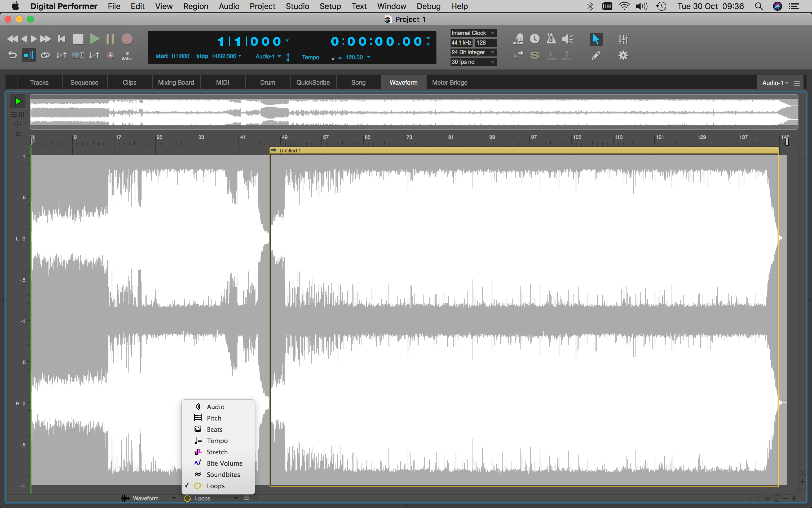Click the 128 buffer size field
The image size is (812, 508).
coord(486,43)
